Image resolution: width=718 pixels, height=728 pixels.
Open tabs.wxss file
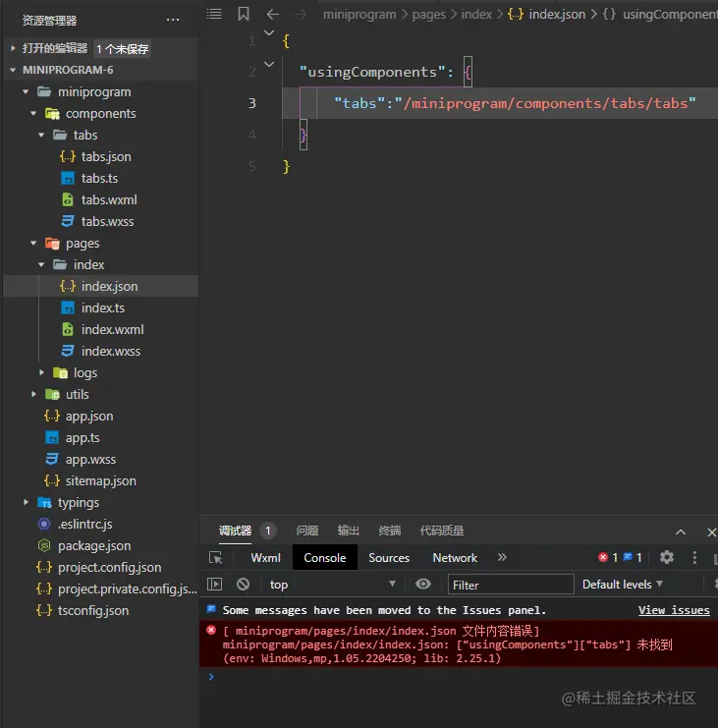click(x=107, y=221)
